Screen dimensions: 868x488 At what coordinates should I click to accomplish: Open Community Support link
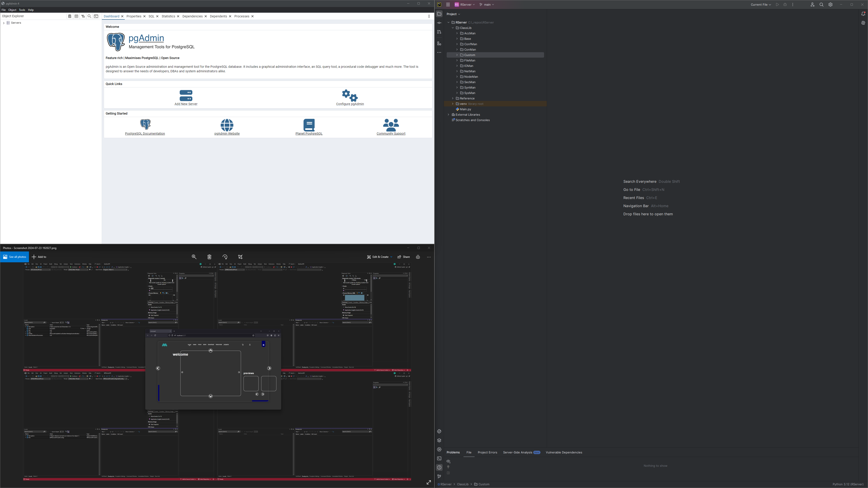(x=391, y=127)
